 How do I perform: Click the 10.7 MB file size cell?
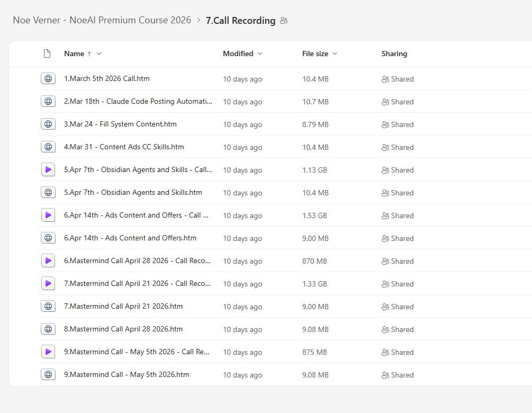click(x=315, y=102)
